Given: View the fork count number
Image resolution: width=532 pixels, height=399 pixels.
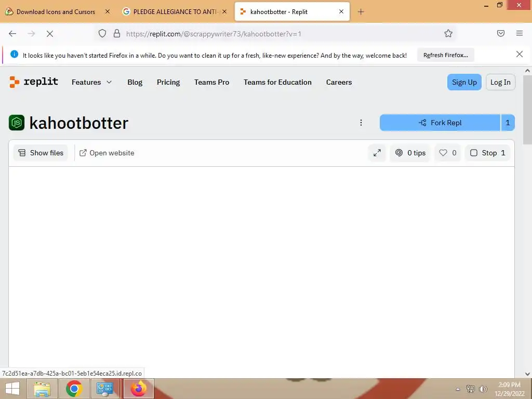Looking at the screenshot, I should [508, 123].
